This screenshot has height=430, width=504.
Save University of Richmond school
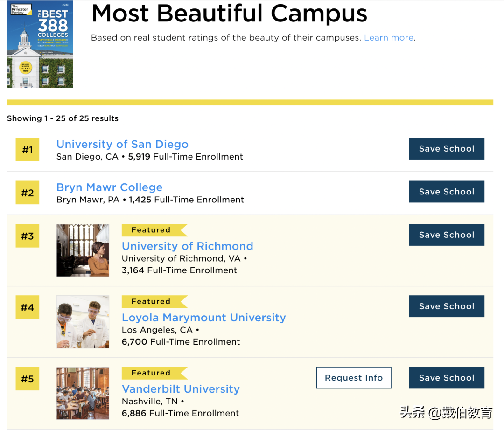pyautogui.click(x=447, y=235)
